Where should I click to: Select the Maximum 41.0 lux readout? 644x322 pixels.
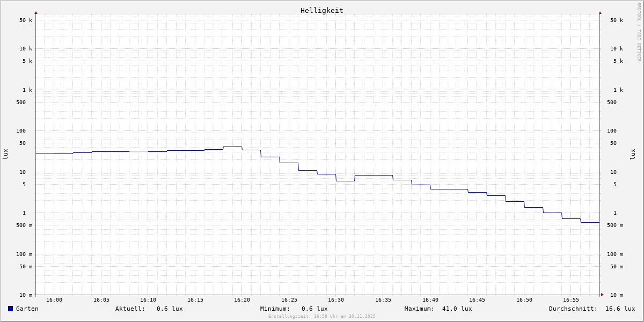coord(457,309)
